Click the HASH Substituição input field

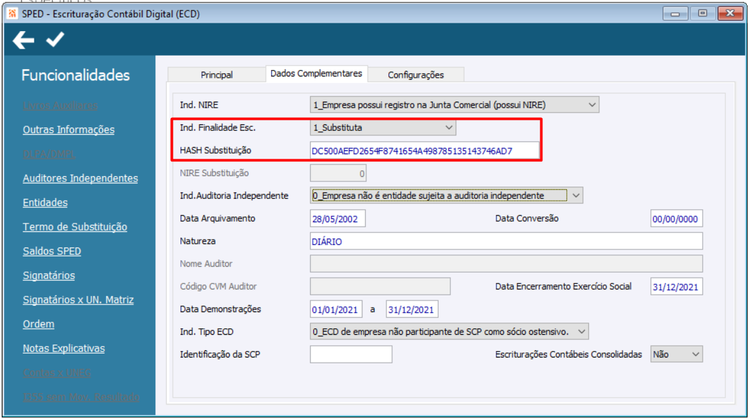pyautogui.click(x=425, y=151)
